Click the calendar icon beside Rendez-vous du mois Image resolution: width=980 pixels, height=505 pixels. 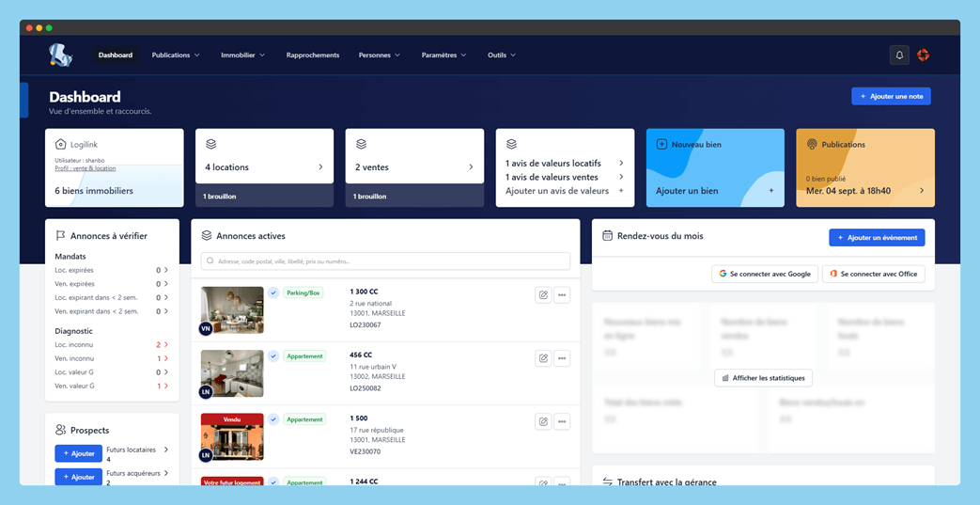pyautogui.click(x=607, y=236)
